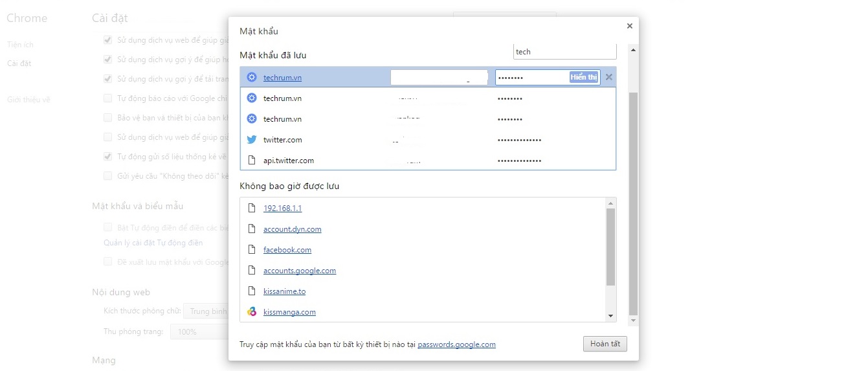Open the 'Trung bình' font size dropdown
This screenshot has width=868, height=371.
tap(206, 311)
